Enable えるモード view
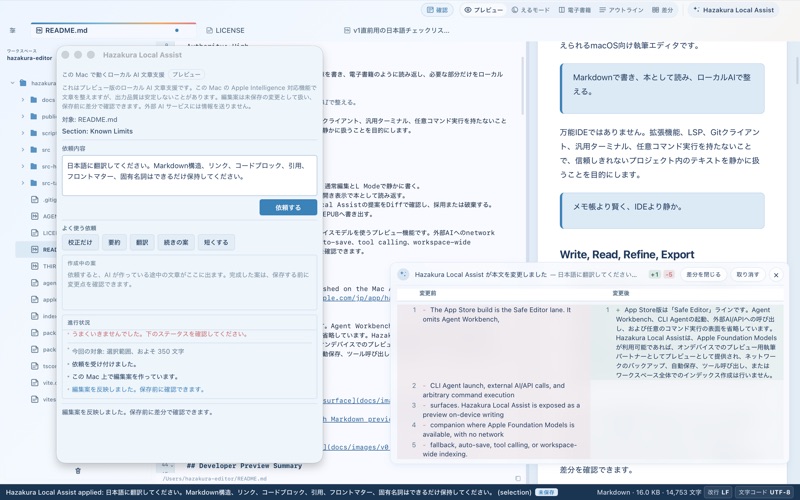Image resolution: width=800 pixels, height=500 pixels. [x=531, y=10]
